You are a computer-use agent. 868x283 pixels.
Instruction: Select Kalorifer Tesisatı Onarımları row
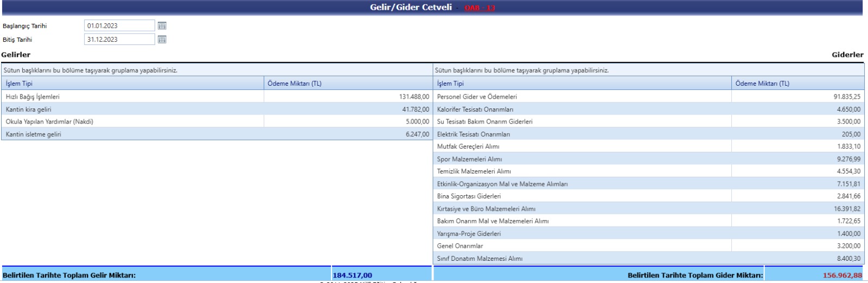click(x=475, y=110)
